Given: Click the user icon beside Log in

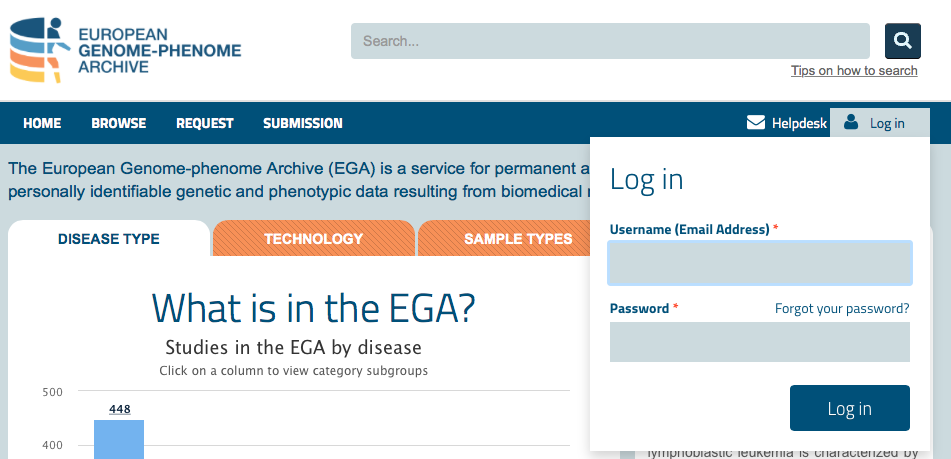Looking at the screenshot, I should click(x=851, y=122).
